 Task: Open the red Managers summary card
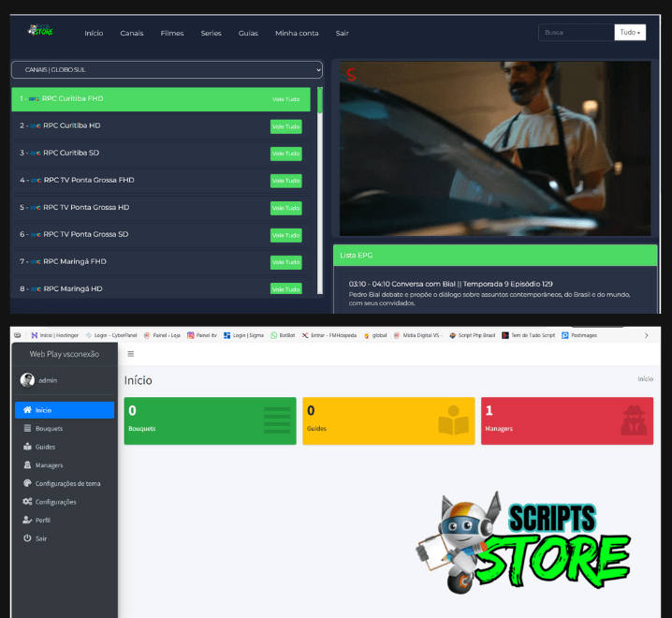pyautogui.click(x=566, y=420)
